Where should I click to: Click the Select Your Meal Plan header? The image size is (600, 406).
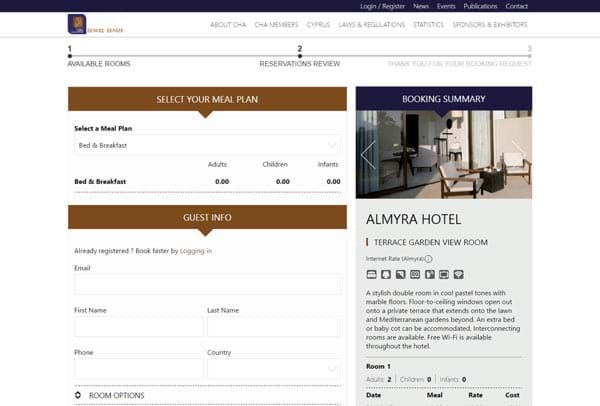click(x=207, y=99)
